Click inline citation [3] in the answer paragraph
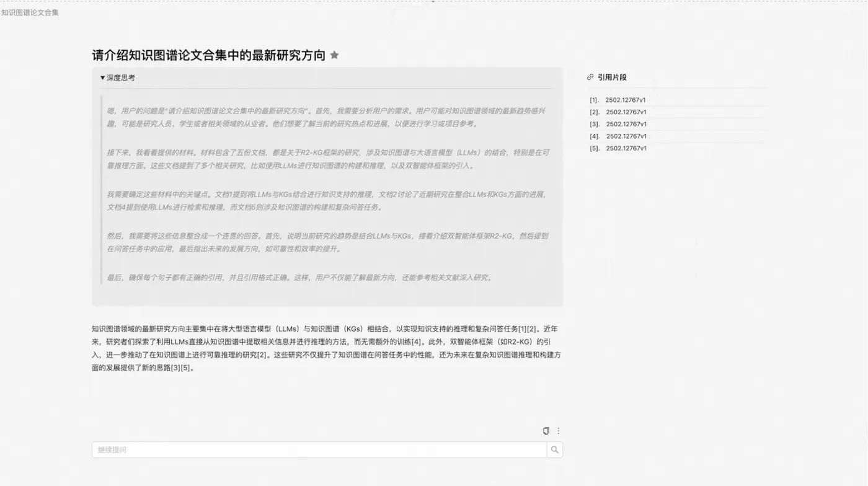868x486 pixels. click(x=175, y=368)
